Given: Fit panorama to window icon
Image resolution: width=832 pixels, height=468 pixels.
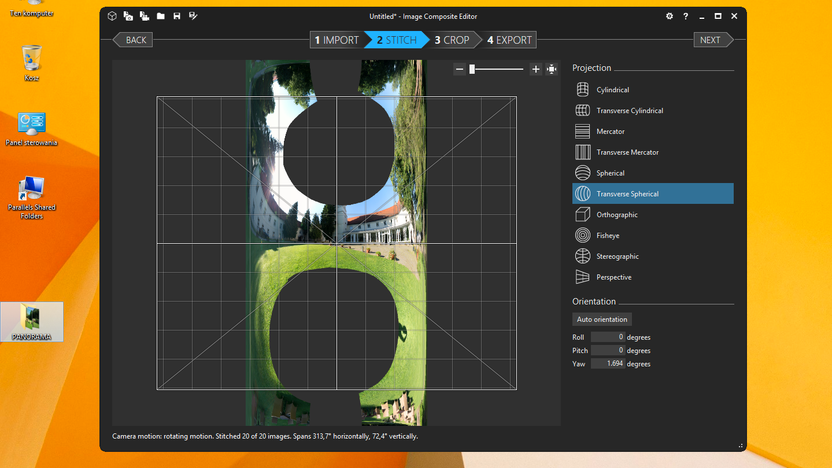Looking at the screenshot, I should (x=552, y=69).
